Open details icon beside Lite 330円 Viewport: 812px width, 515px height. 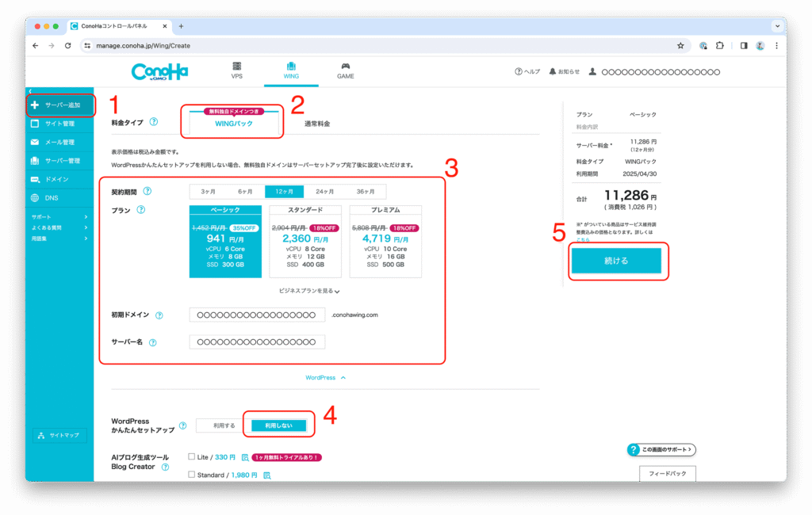(245, 457)
